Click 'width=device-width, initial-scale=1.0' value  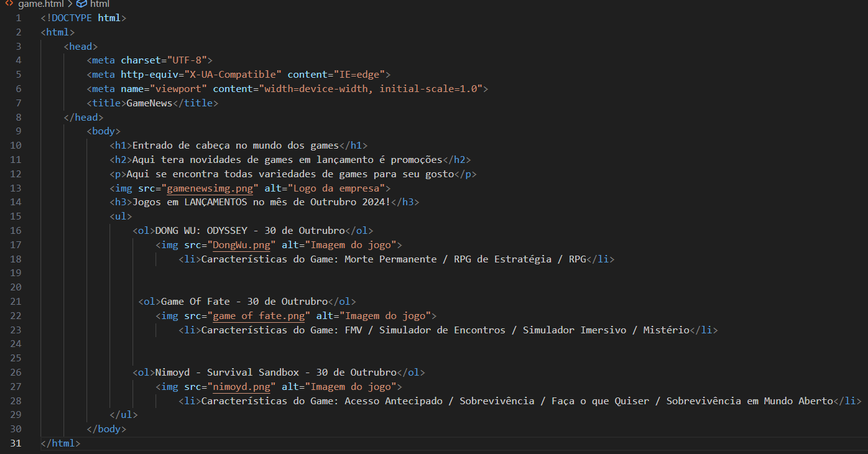pos(371,88)
